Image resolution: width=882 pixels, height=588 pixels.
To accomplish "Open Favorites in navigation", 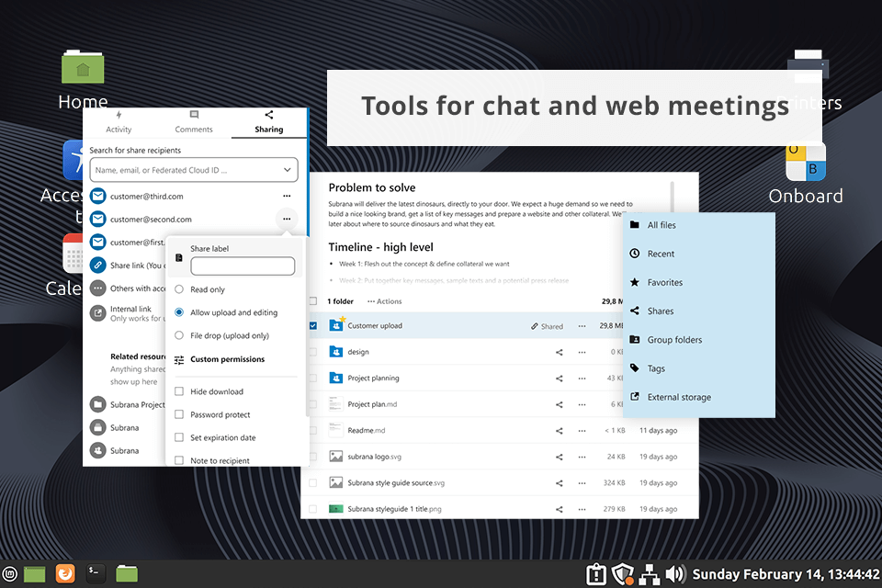I will point(656,282).
